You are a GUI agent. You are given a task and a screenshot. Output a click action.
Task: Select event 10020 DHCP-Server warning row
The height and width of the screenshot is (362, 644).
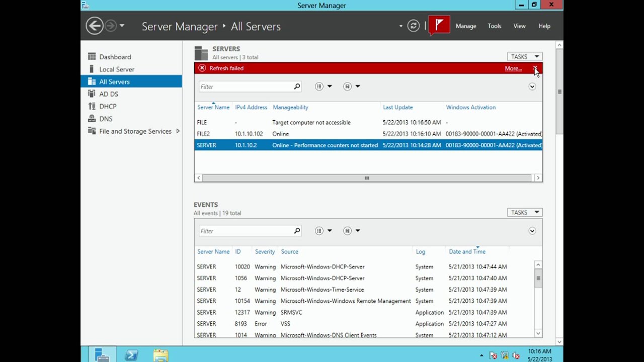tap(364, 267)
